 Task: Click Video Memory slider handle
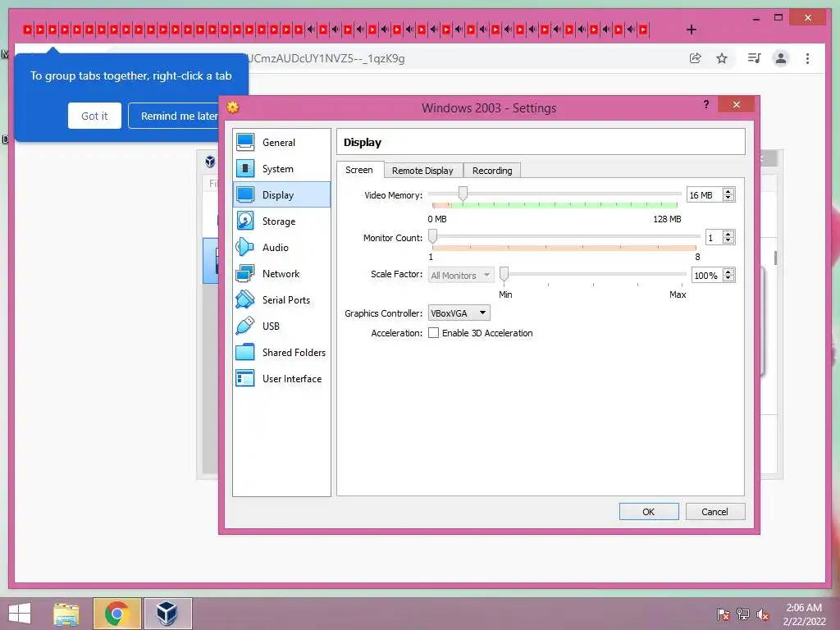(463, 194)
